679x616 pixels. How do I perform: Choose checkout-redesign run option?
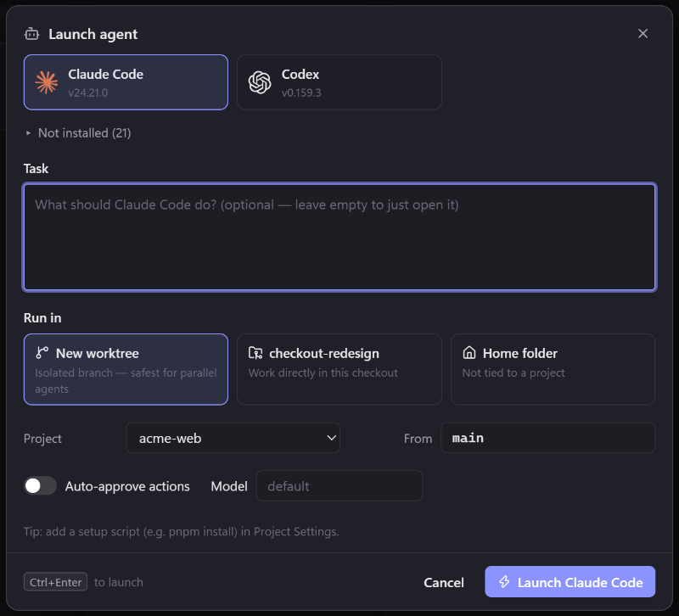(339, 369)
